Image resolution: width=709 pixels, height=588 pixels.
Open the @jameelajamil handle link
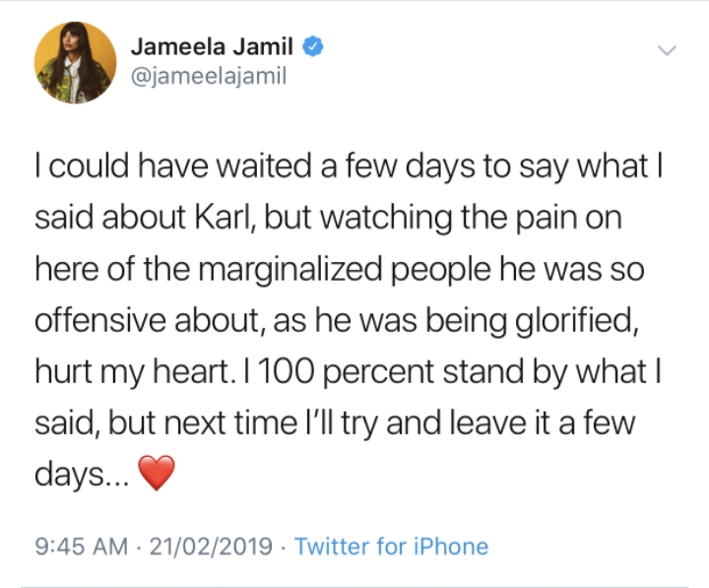coord(208,75)
